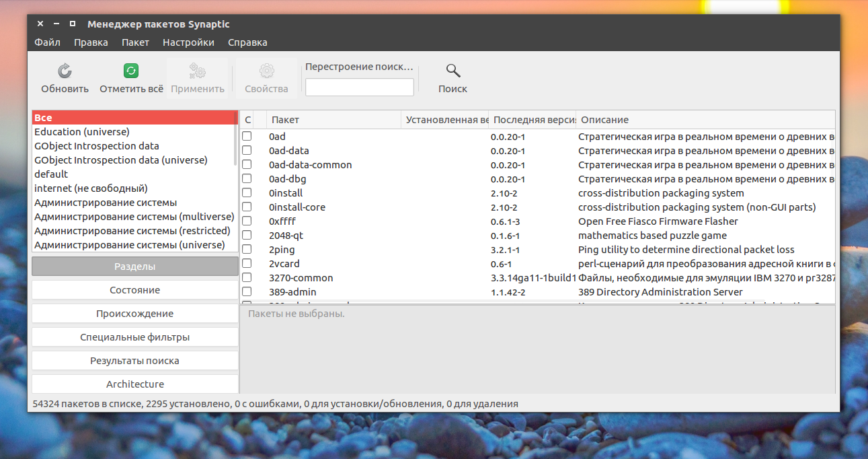Show the Происхождение filter view
The height and width of the screenshot is (459, 868).
(135, 314)
